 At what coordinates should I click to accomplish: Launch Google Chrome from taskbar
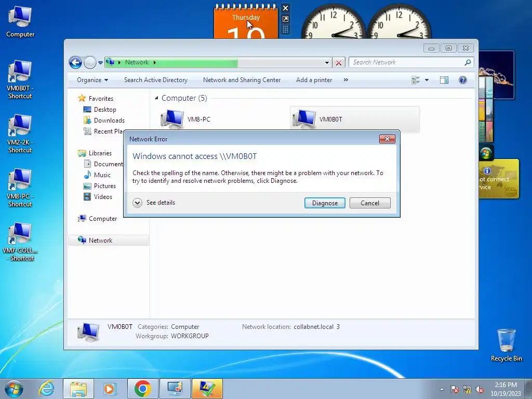point(142,389)
